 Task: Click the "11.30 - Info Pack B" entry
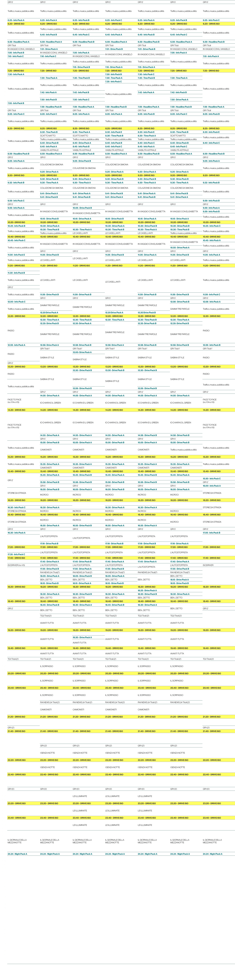coord(16,273)
